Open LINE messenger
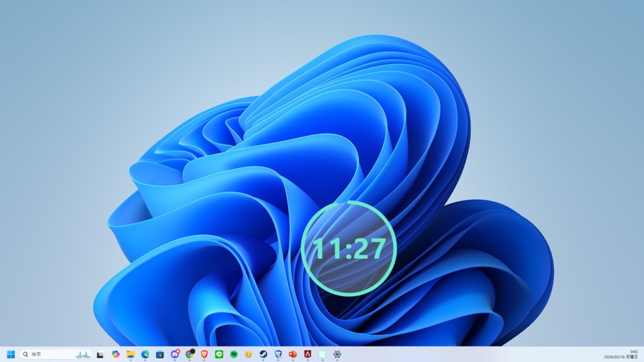The height and width of the screenshot is (362, 644). 219,355
